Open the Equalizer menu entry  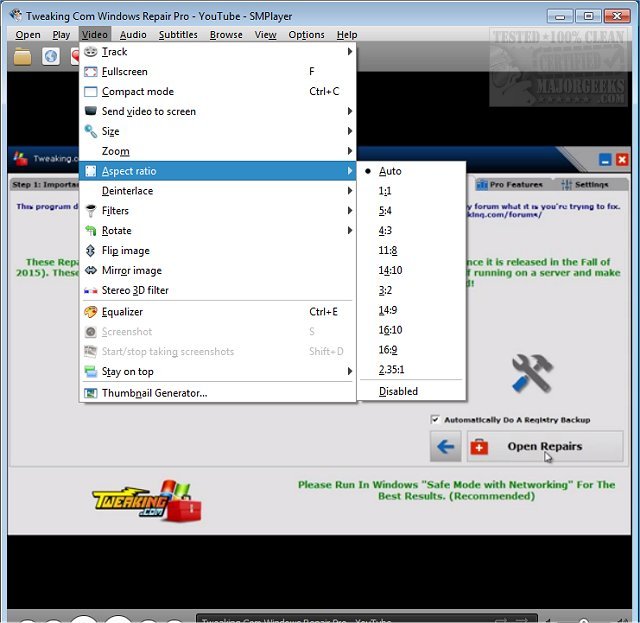pos(218,312)
